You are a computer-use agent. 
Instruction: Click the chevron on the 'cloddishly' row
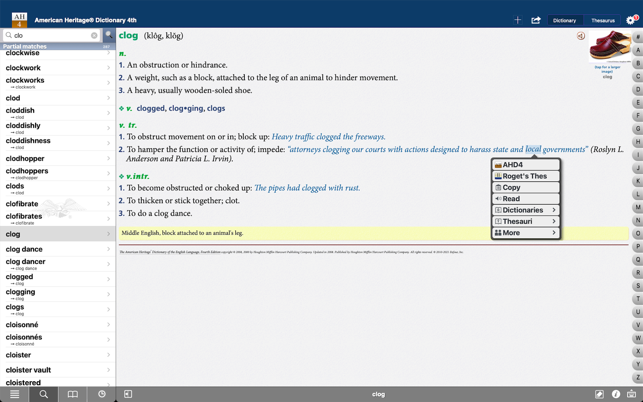109,128
